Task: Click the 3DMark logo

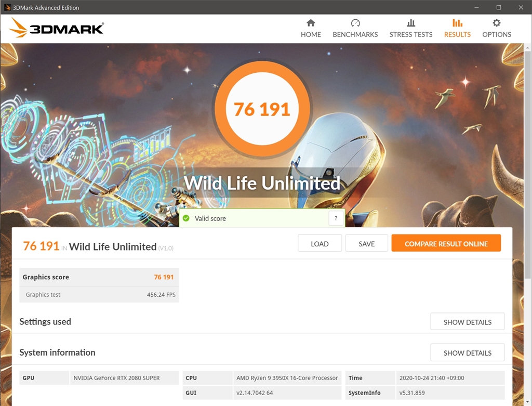Action: point(56,28)
